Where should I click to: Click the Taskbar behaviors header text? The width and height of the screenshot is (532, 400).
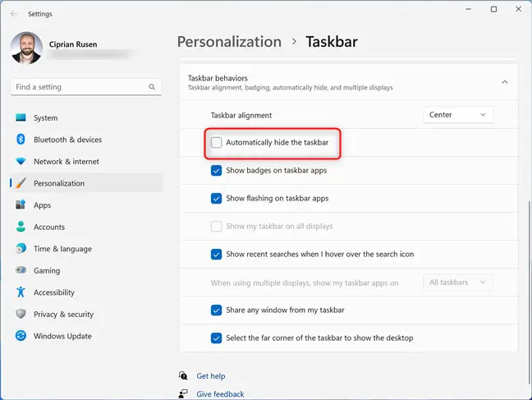pos(218,78)
